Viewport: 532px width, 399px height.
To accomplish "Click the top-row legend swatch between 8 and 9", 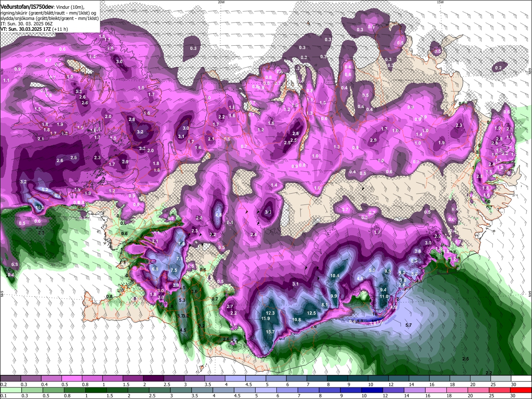I will pyautogui.click(x=337, y=379).
